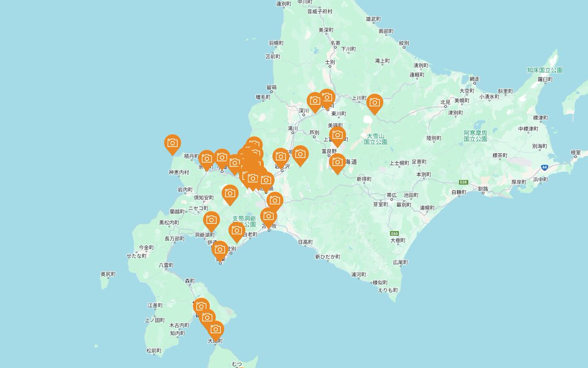Click the 釧路 city label
The width and height of the screenshot is (588, 368).
tap(483, 188)
